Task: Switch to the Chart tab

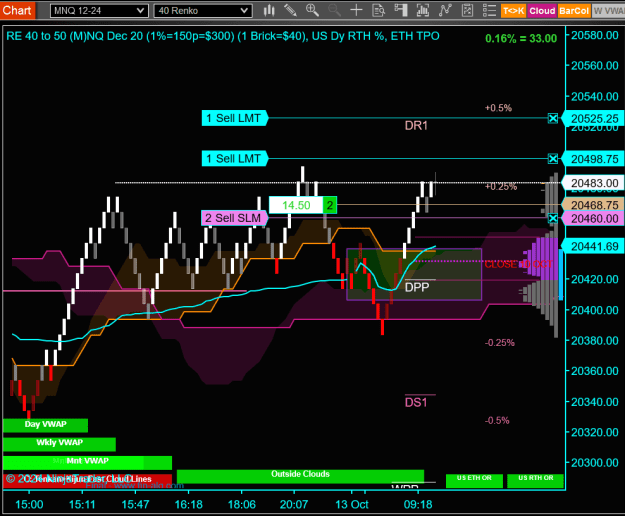Action: pos(17,10)
